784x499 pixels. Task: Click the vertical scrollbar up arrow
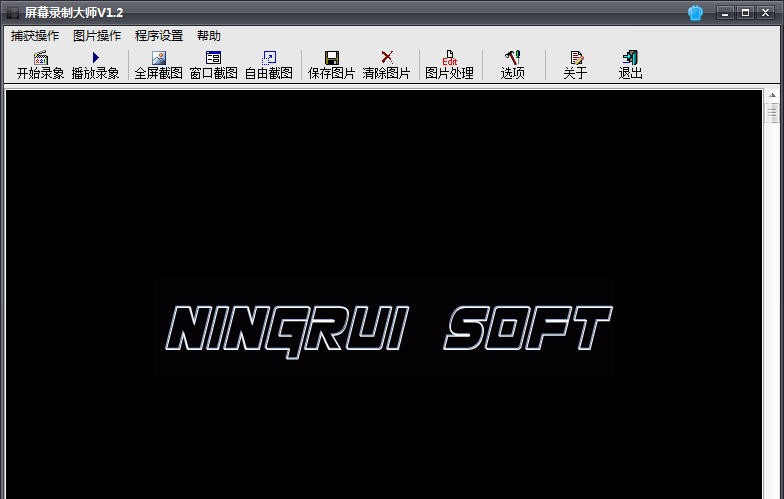pos(772,94)
